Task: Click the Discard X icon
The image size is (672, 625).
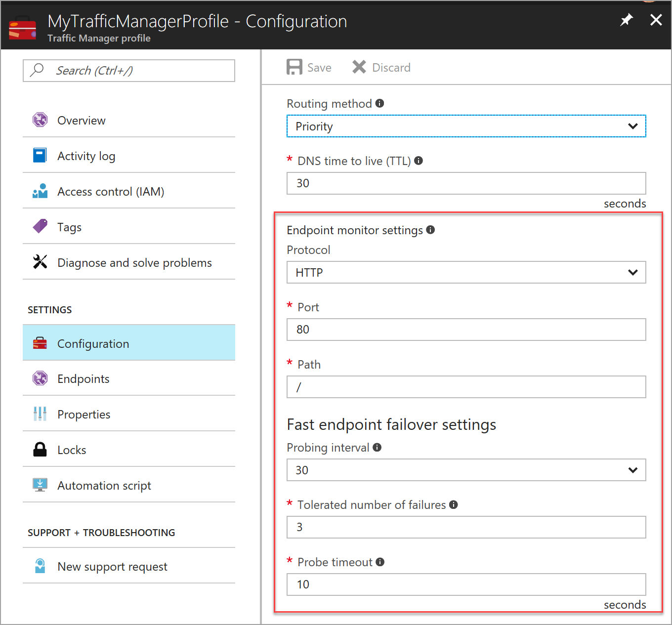Action: [x=359, y=67]
